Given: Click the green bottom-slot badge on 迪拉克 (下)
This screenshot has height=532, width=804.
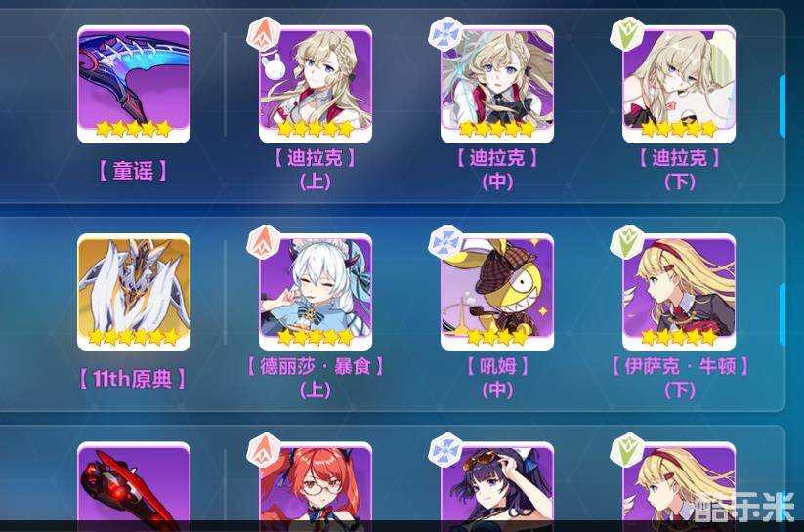Looking at the screenshot, I should (626, 34).
